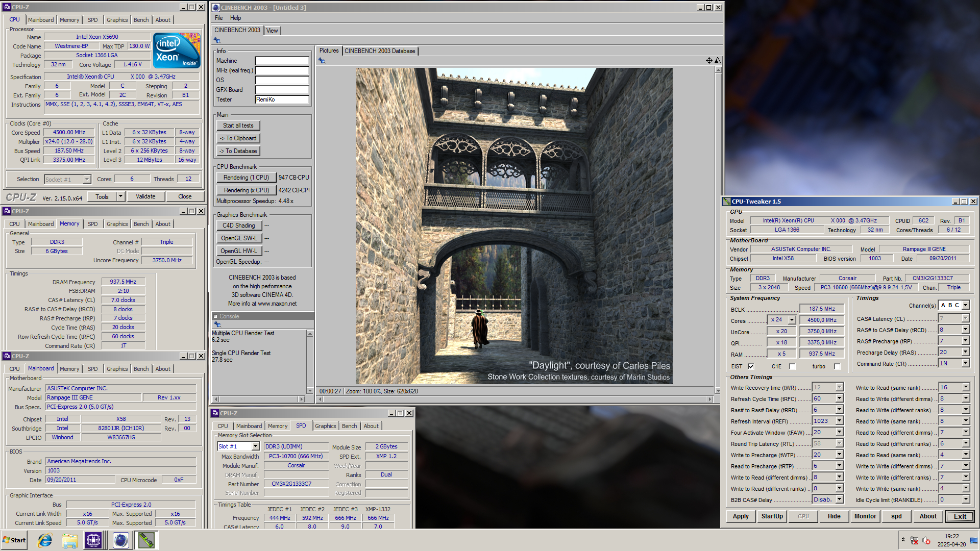Disable the EIST checkbox

click(751, 366)
